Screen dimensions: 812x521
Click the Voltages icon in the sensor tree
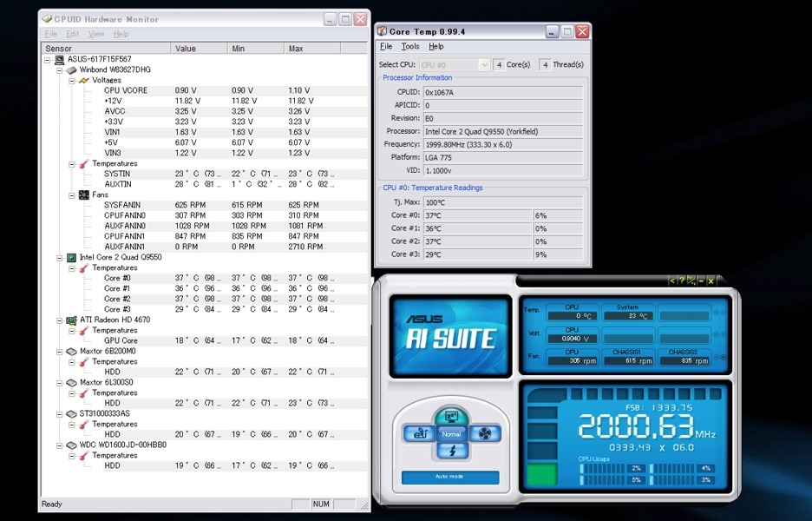83,80
